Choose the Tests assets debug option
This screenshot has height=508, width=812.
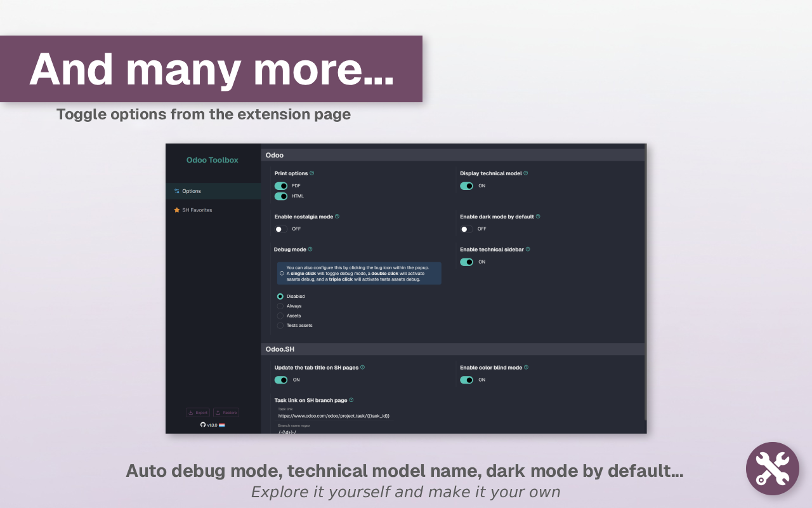click(280, 325)
